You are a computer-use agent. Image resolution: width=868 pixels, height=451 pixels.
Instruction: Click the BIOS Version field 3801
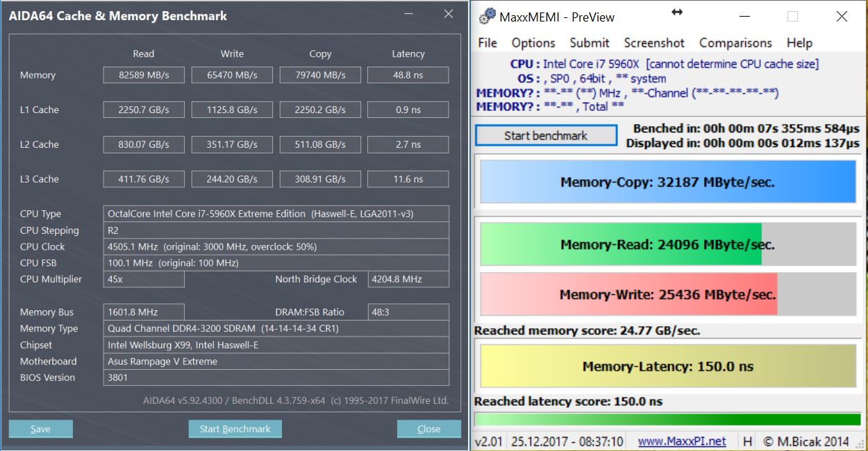(x=276, y=377)
